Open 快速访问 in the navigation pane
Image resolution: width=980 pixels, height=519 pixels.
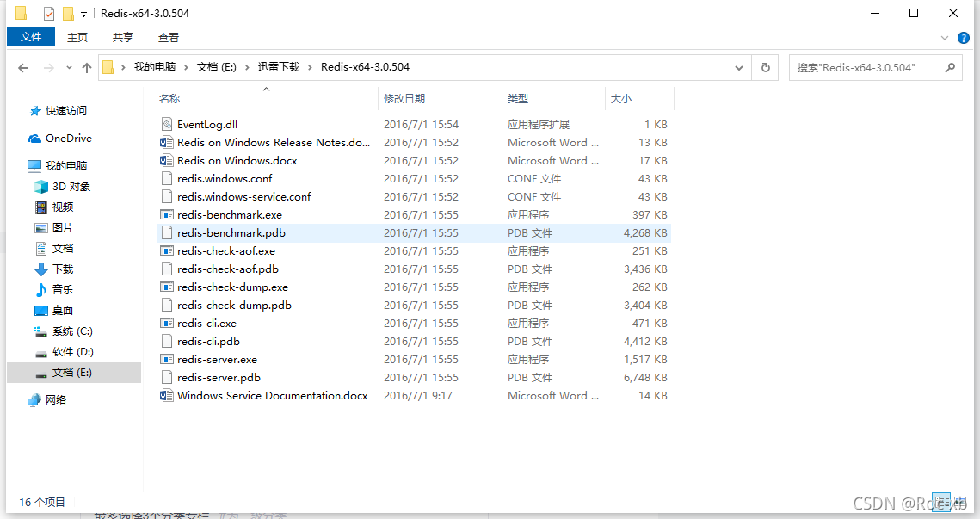59,111
